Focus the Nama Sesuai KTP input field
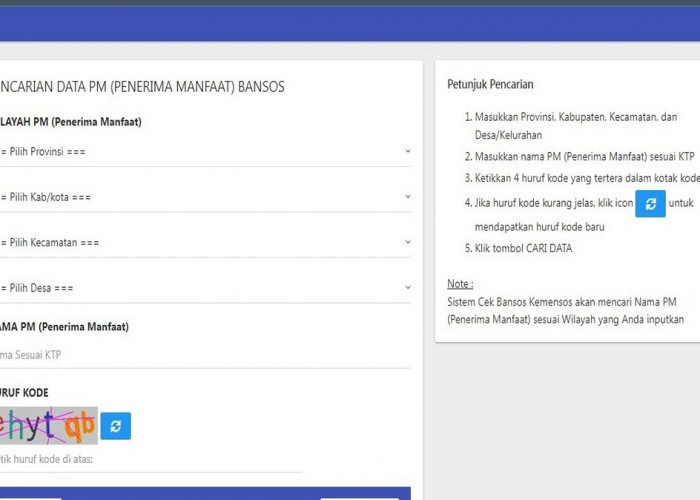700x500 pixels. click(x=205, y=354)
